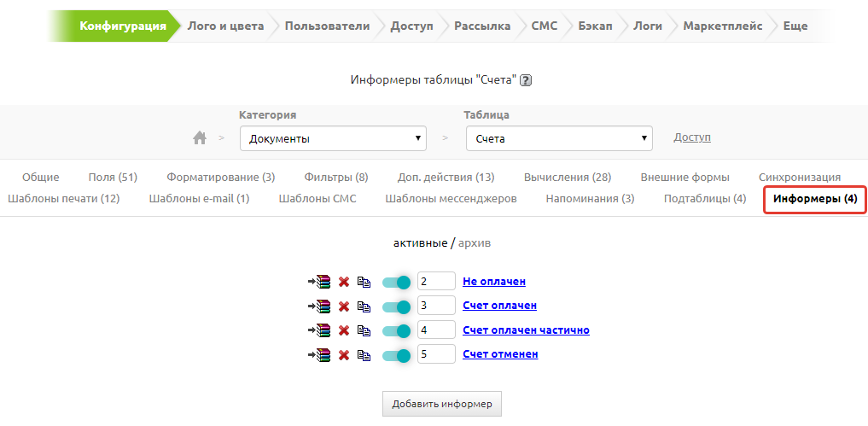Delete the 'Счет оплачен' informer
This screenshot has height=426, width=868.
tap(344, 306)
